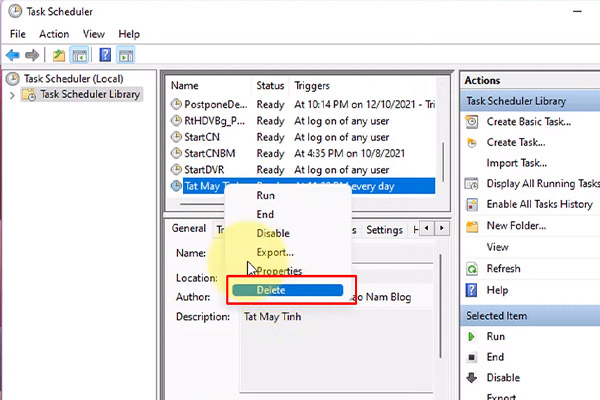The height and width of the screenshot is (400, 600).
Task: Click the Create Basic Task icon
Action: pos(472,122)
